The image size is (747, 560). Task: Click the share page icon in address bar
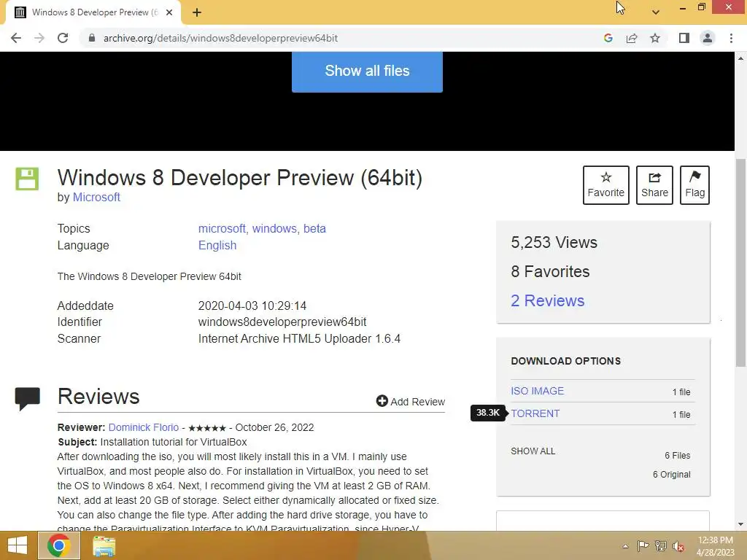click(632, 38)
